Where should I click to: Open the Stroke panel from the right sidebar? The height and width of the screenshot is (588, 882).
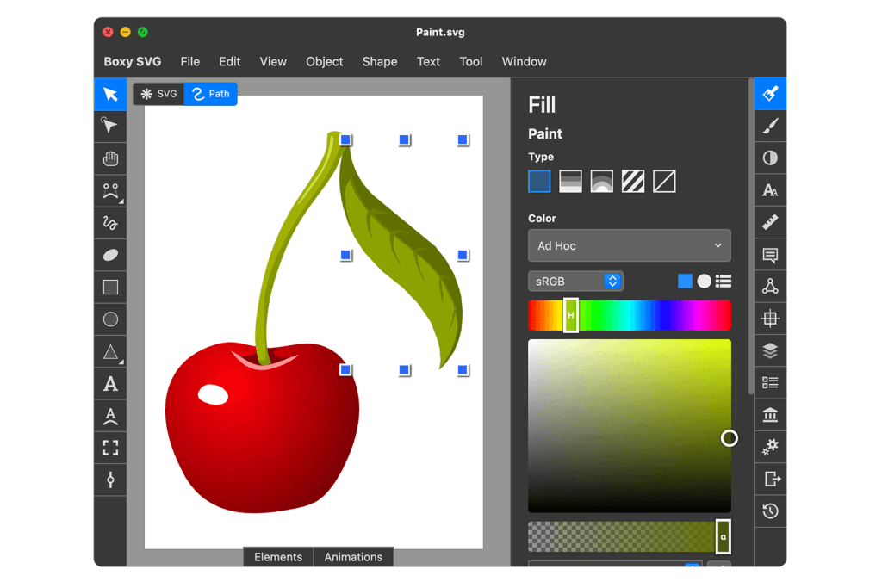(769, 125)
